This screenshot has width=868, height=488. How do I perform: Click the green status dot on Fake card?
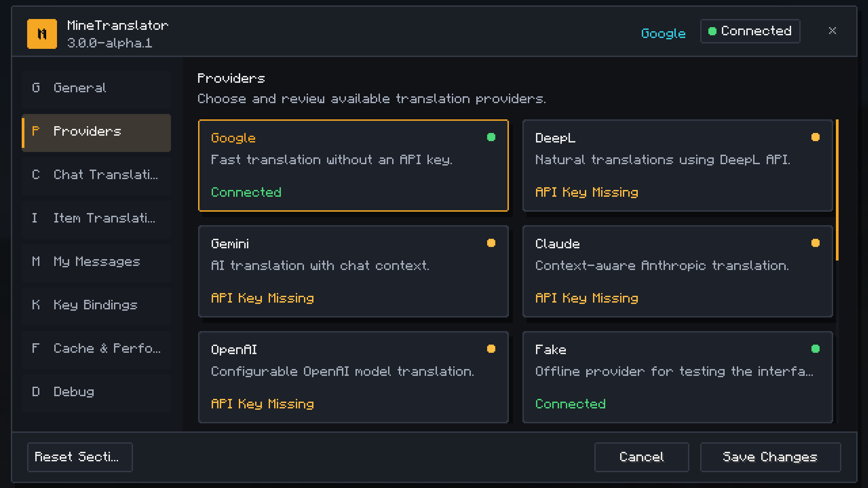coord(816,349)
